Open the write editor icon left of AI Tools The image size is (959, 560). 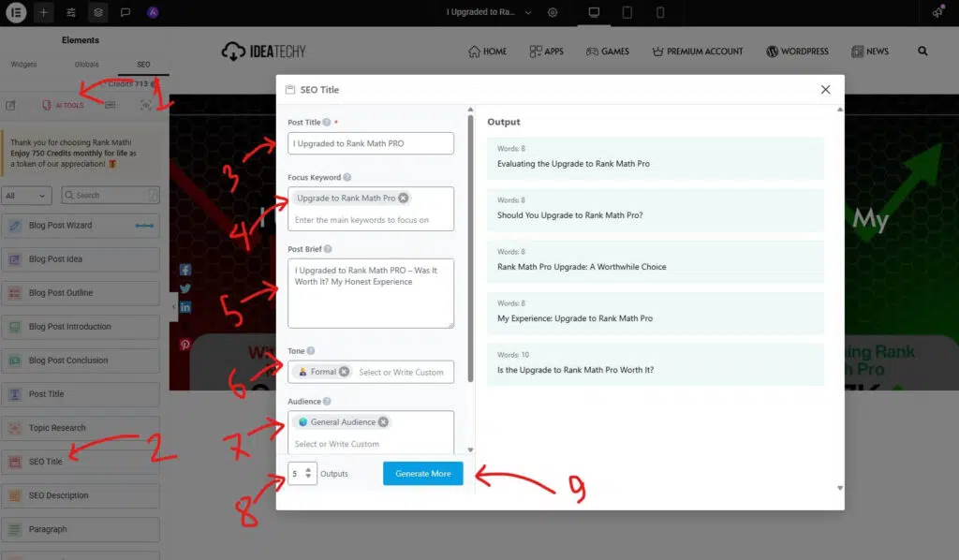pos(10,105)
